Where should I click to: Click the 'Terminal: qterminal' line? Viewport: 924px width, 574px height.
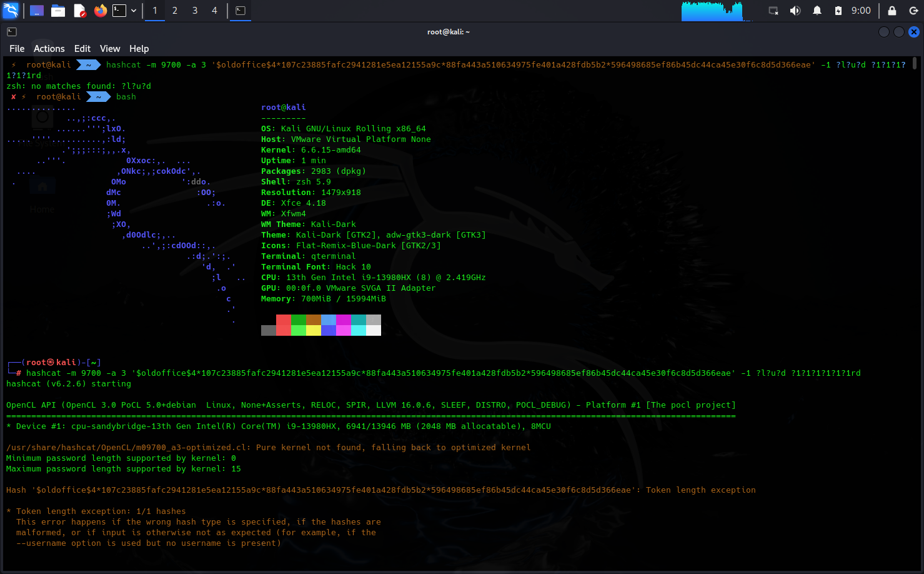[309, 256]
